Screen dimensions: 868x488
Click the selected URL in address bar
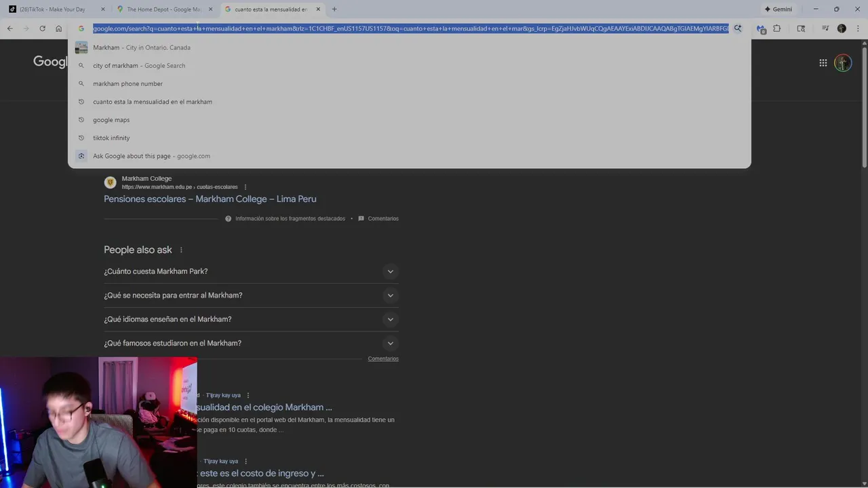pos(410,28)
